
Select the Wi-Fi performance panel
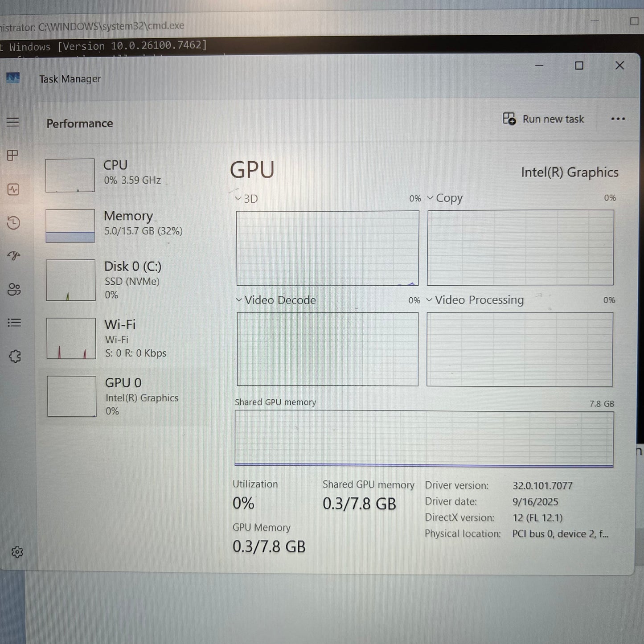(111, 338)
